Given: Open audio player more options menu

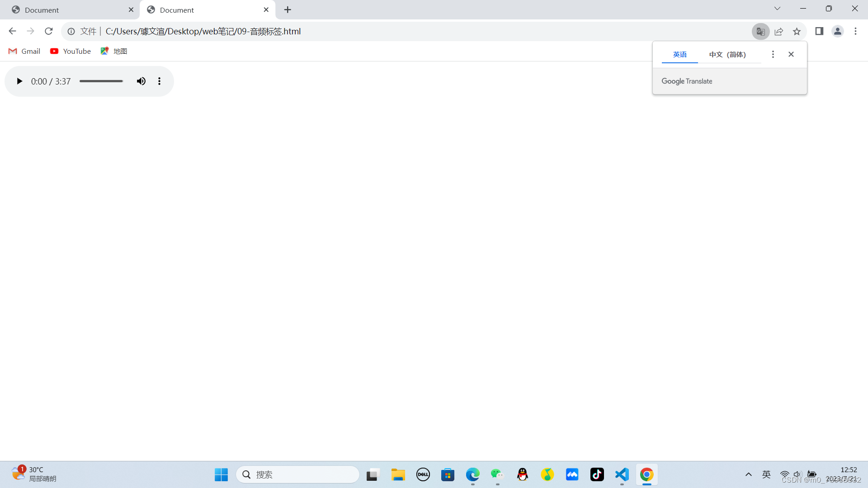Looking at the screenshot, I should pyautogui.click(x=159, y=81).
